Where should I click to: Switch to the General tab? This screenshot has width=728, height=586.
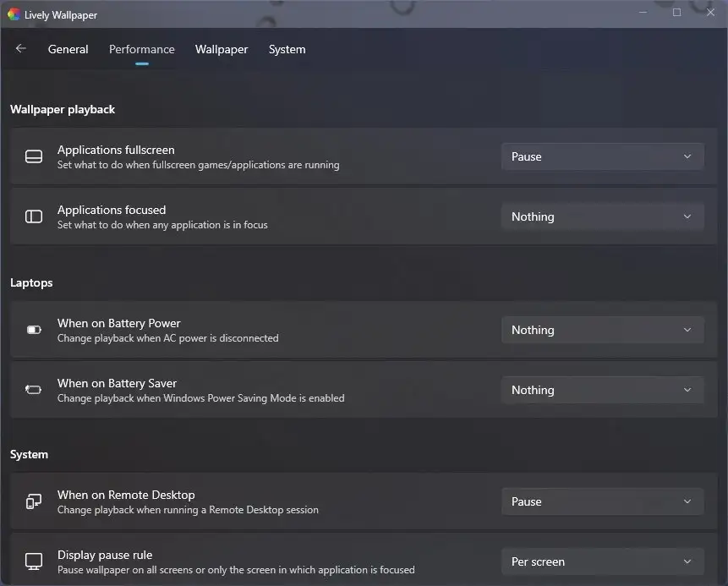pyautogui.click(x=68, y=49)
